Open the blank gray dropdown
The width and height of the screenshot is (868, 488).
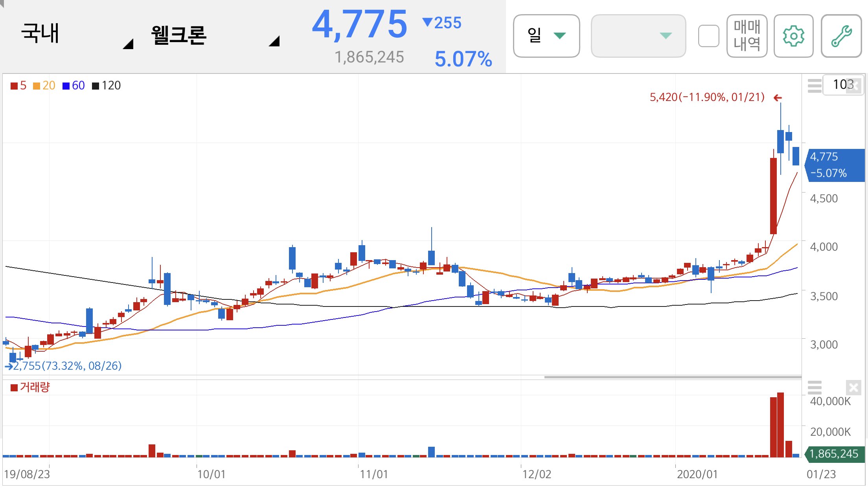(638, 36)
